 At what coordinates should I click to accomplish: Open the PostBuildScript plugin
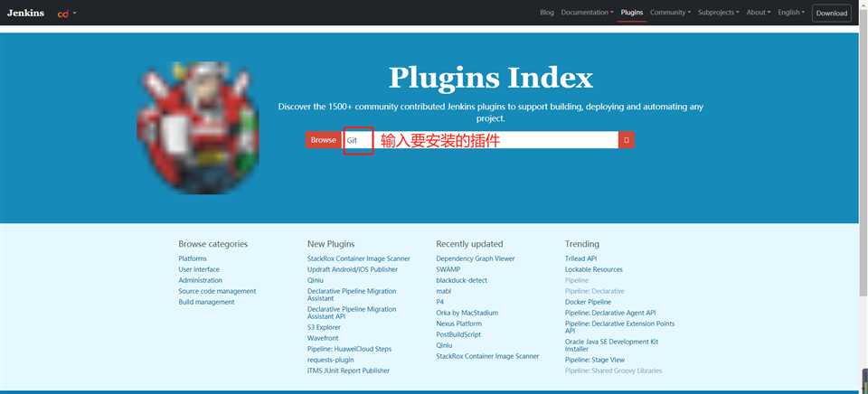(458, 334)
